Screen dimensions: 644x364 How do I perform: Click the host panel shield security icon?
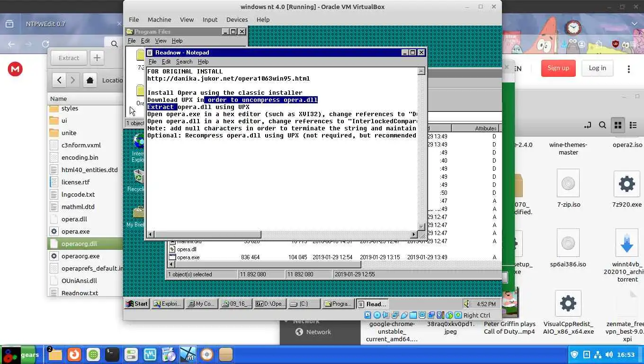pos(574,355)
